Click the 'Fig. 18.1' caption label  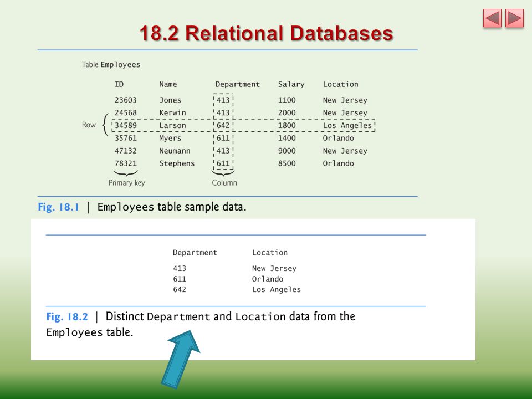[58, 207]
